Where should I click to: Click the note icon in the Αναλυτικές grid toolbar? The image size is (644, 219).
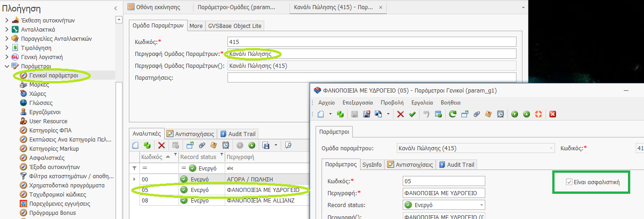tap(214, 145)
